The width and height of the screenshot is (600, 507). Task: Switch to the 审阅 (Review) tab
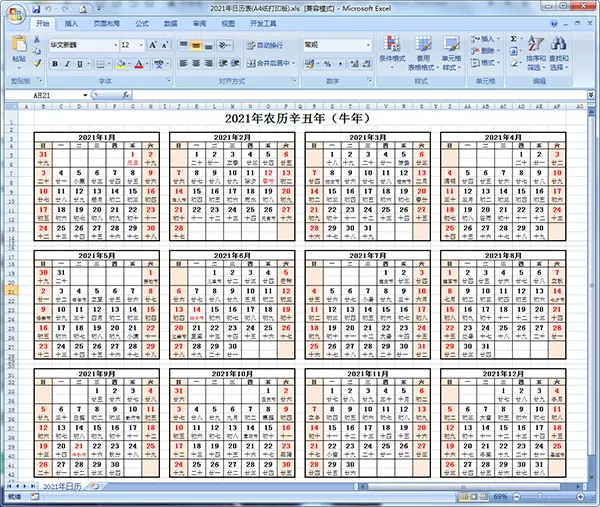point(199,24)
